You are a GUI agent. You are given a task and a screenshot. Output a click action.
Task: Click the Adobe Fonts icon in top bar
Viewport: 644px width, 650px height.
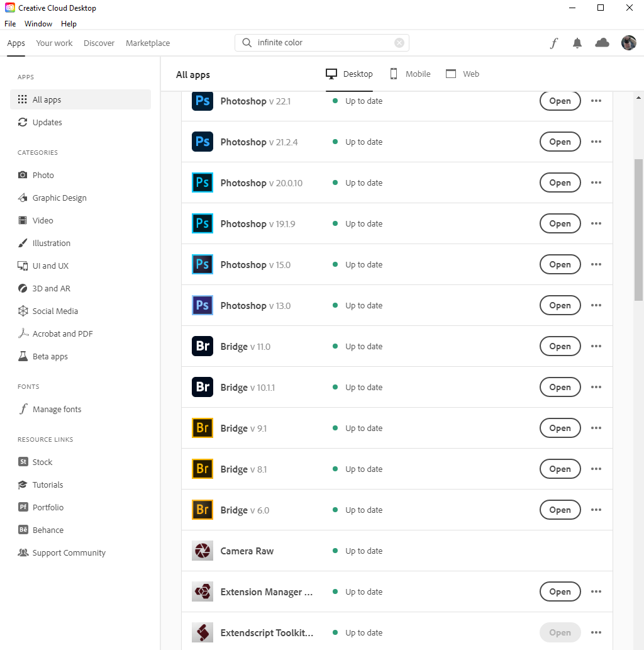553,43
